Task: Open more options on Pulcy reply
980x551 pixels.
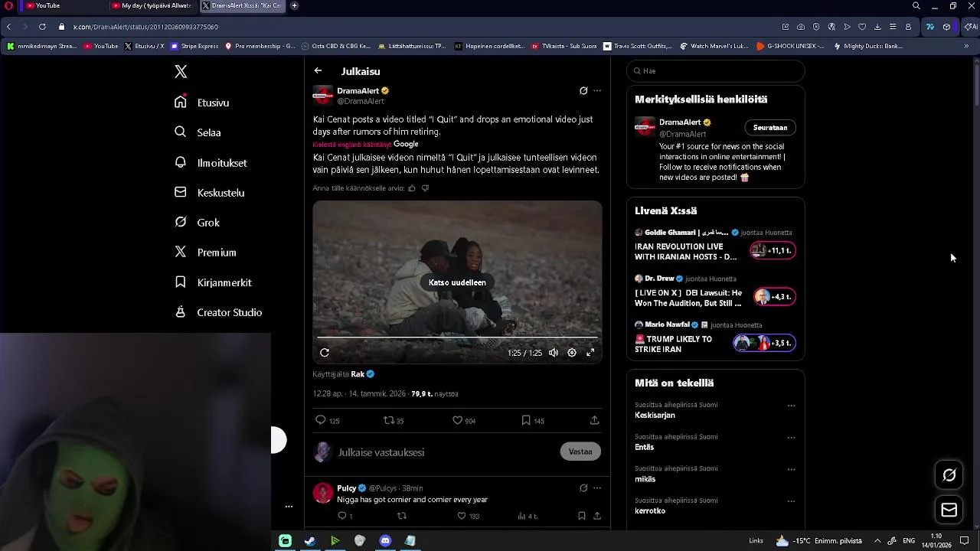Action: 597,488
